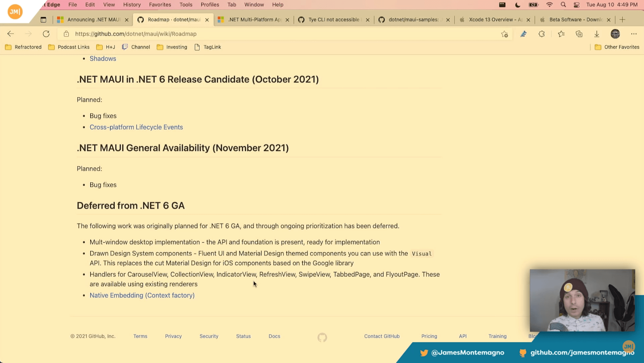The width and height of the screenshot is (644, 363).
Task: Reload the Roadmap page
Action: pyautogui.click(x=46, y=34)
